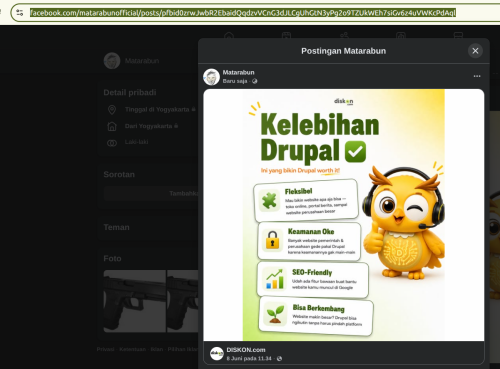
Task: Visit the DISKON.com page link
Action: [246, 350]
